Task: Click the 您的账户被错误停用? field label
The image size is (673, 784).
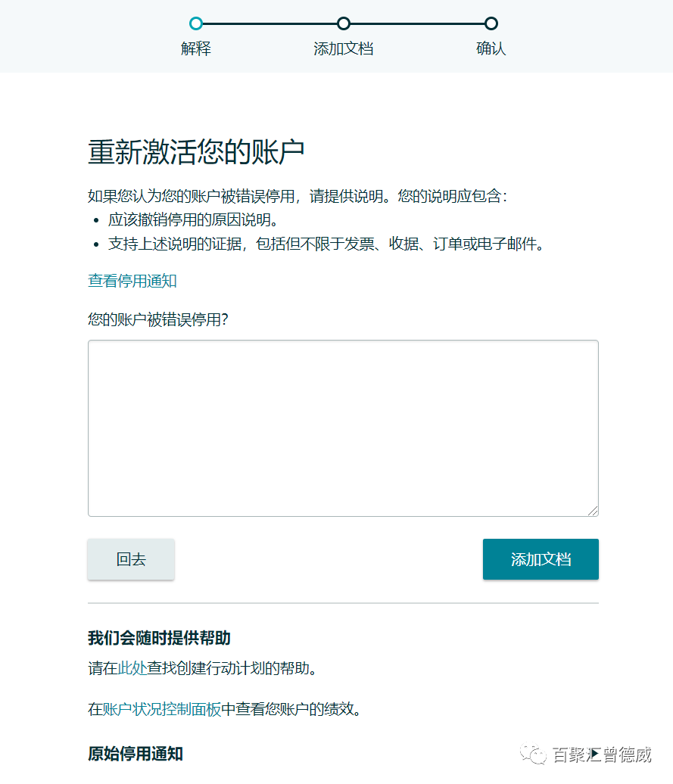Action: coord(158,319)
